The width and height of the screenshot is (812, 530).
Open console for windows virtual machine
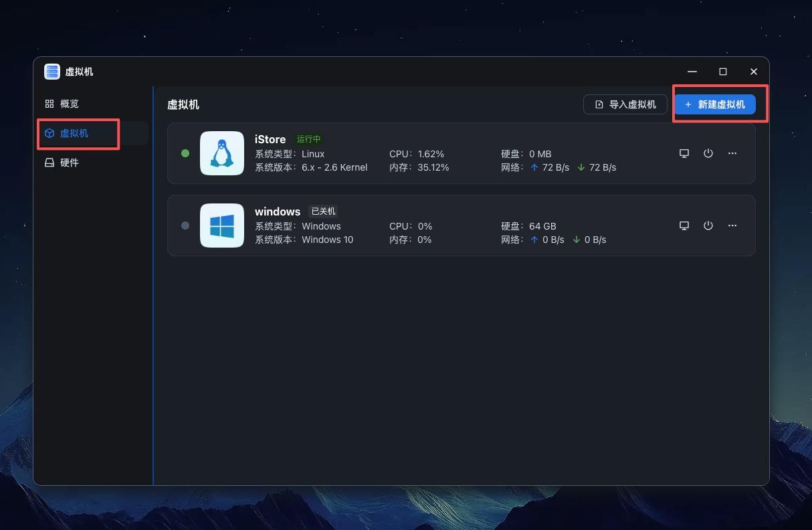(x=684, y=226)
